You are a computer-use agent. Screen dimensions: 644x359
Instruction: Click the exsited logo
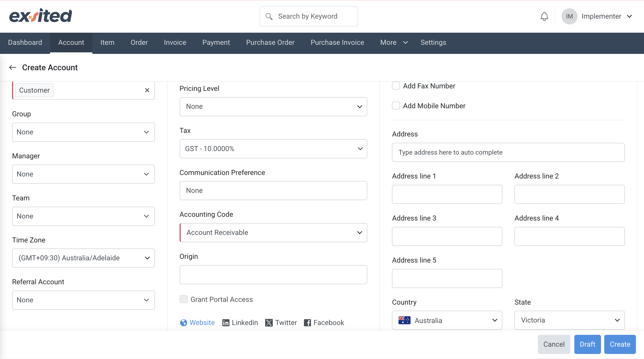41,16
